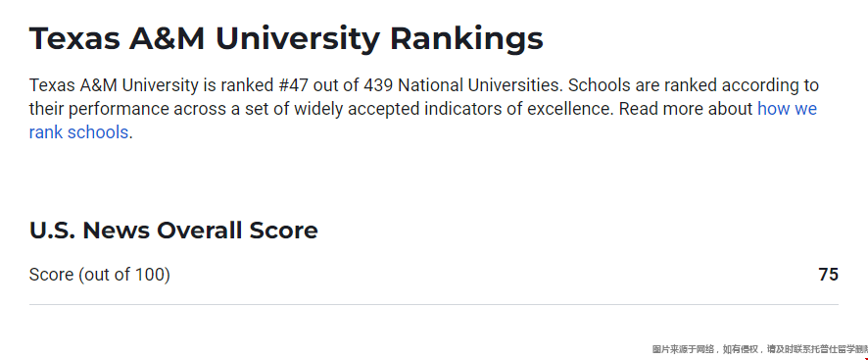Click the "indicators of excellence" phrase
Viewport: 868px width, 360px height.
click(x=518, y=109)
